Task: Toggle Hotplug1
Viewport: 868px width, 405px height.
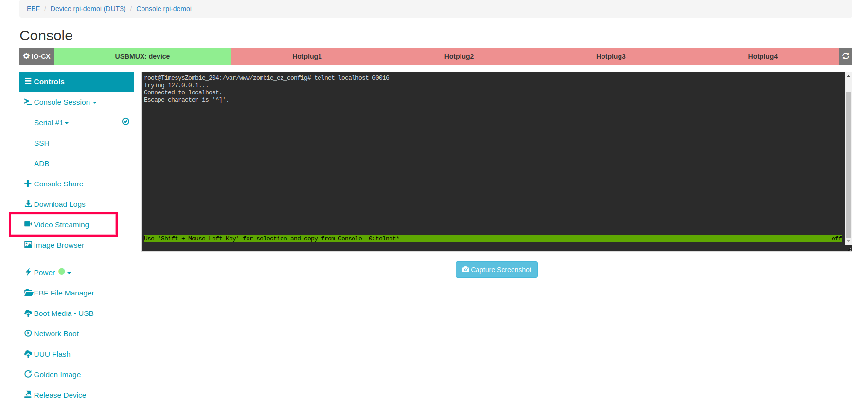Action: [307, 56]
